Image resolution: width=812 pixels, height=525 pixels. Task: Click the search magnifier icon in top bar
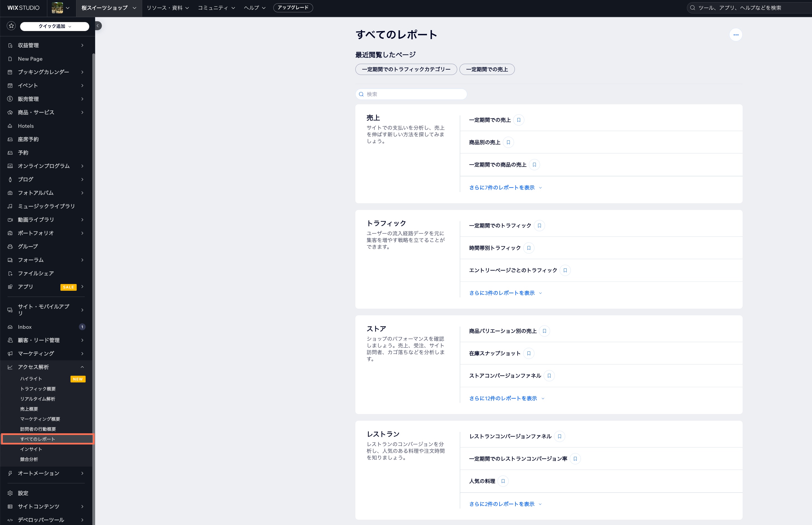693,8
